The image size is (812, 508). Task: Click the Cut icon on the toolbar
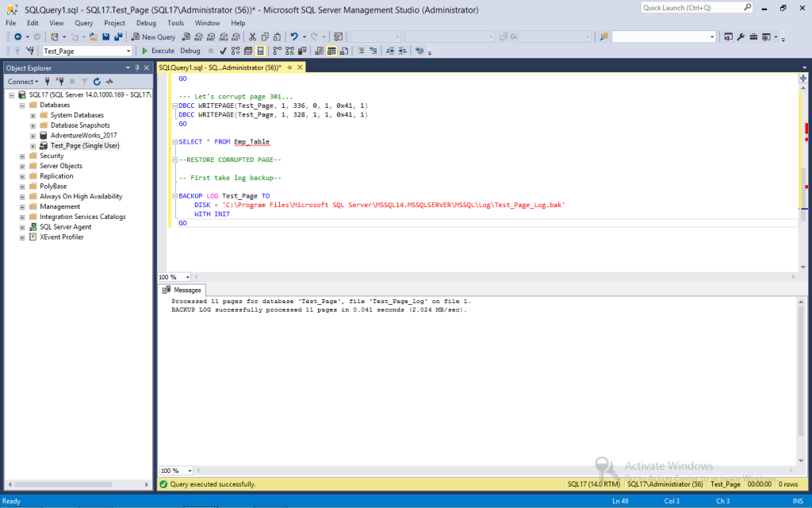pyautogui.click(x=252, y=36)
